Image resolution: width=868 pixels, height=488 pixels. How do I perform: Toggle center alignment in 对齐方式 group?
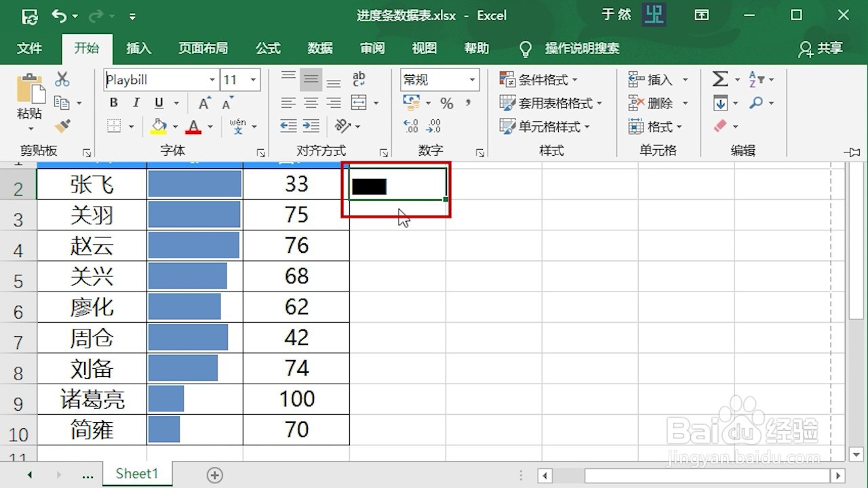pyautogui.click(x=311, y=102)
